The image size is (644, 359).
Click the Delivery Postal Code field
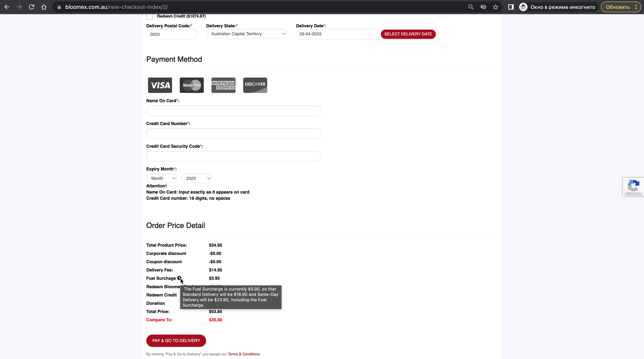click(x=171, y=34)
